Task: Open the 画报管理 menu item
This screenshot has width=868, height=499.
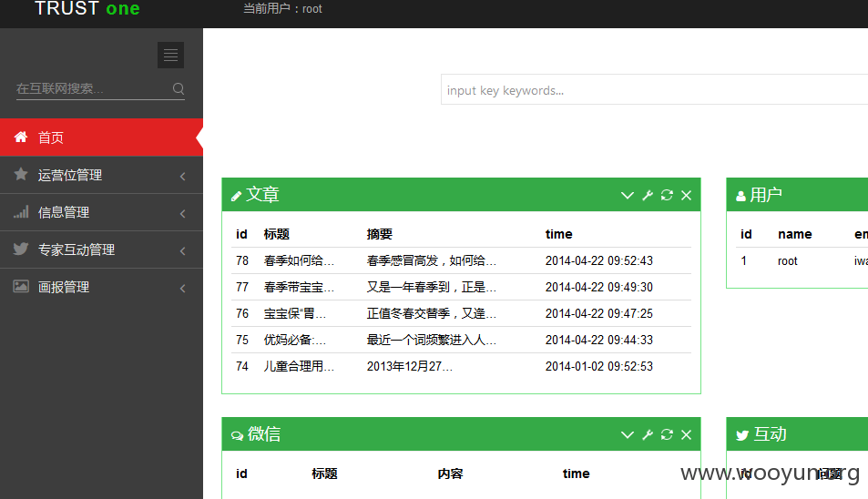Action: click(101, 287)
